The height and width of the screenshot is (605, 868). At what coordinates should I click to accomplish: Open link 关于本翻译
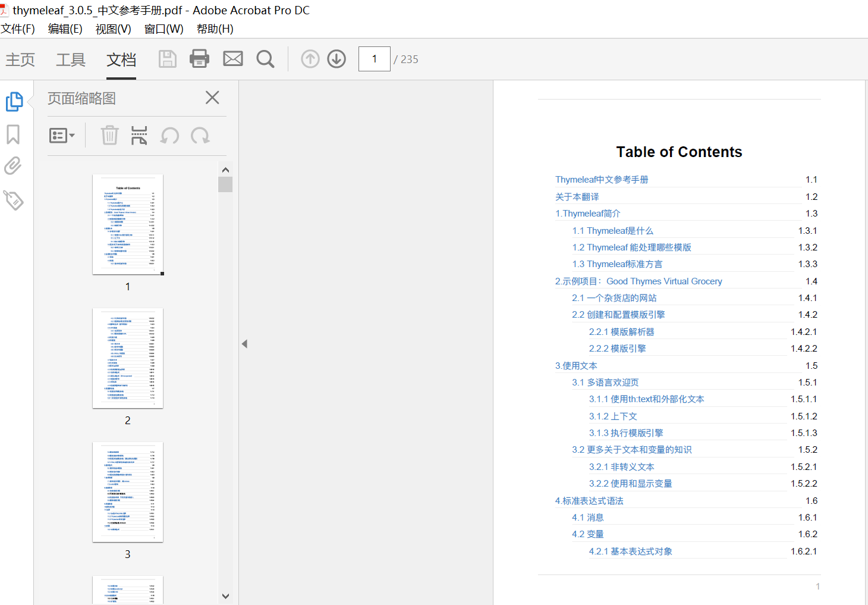coord(577,197)
